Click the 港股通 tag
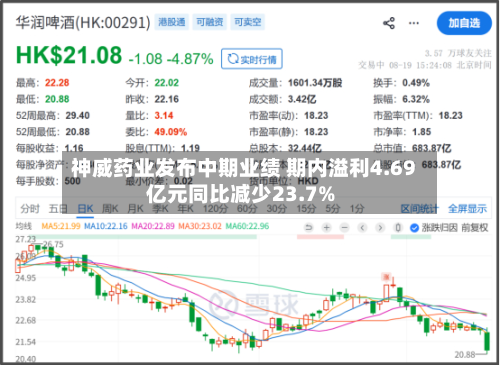The width and height of the screenshot is (500, 365). coord(172,22)
